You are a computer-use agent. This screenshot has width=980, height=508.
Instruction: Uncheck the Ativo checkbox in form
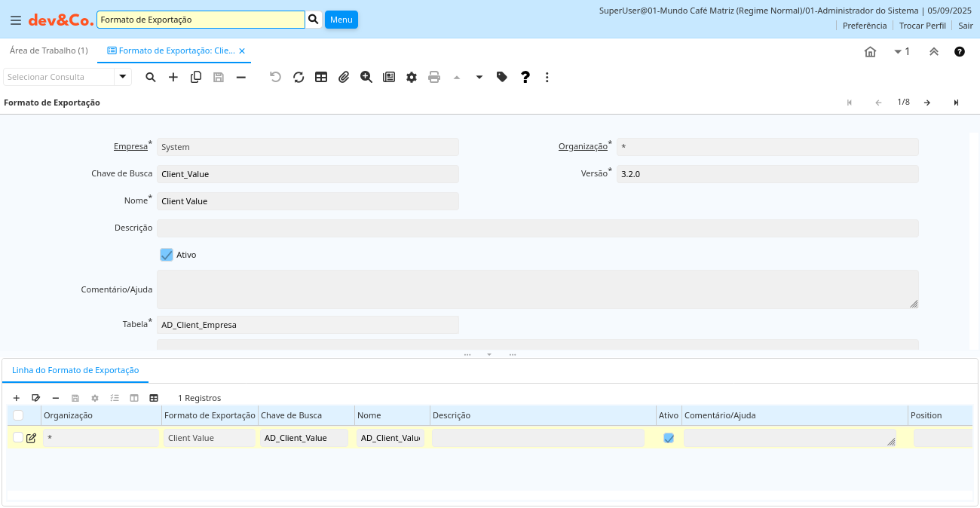click(167, 255)
